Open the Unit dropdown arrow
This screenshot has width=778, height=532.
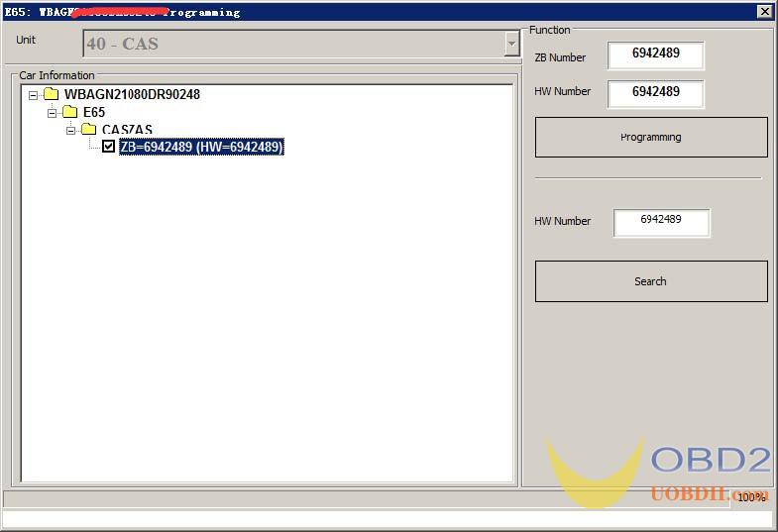pyautogui.click(x=511, y=44)
